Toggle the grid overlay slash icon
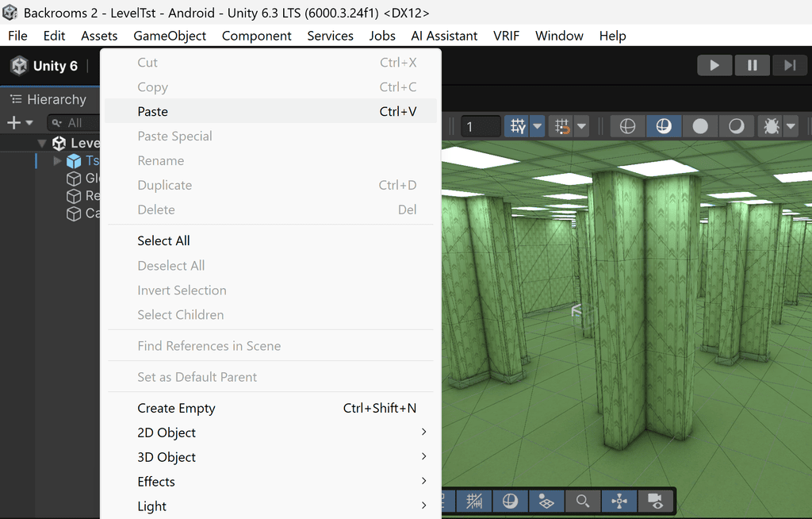This screenshot has width=812, height=519. tap(474, 501)
